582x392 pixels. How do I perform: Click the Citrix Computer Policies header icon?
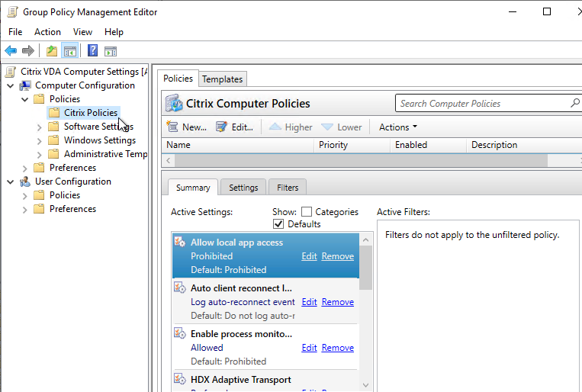click(174, 103)
